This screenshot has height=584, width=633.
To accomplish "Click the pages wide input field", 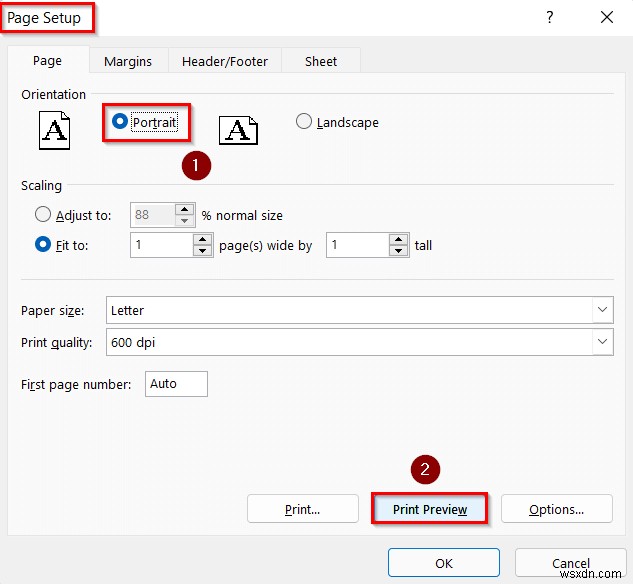I will tap(162, 245).
